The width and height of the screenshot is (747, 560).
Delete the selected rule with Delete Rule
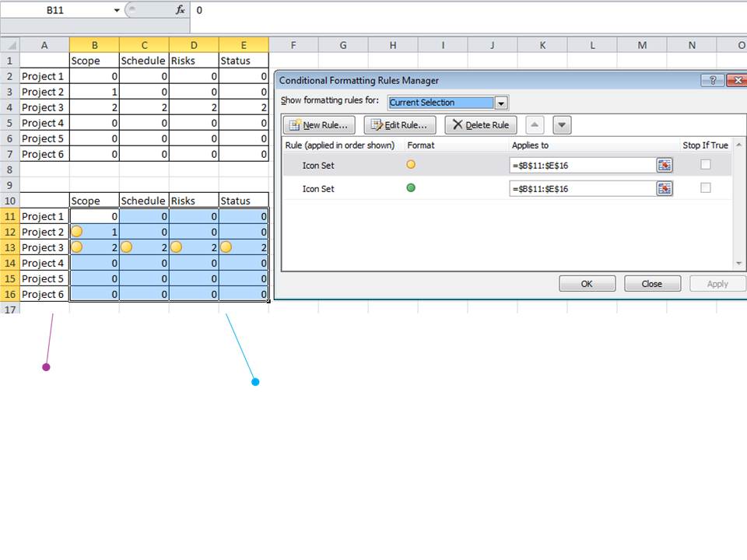click(481, 125)
